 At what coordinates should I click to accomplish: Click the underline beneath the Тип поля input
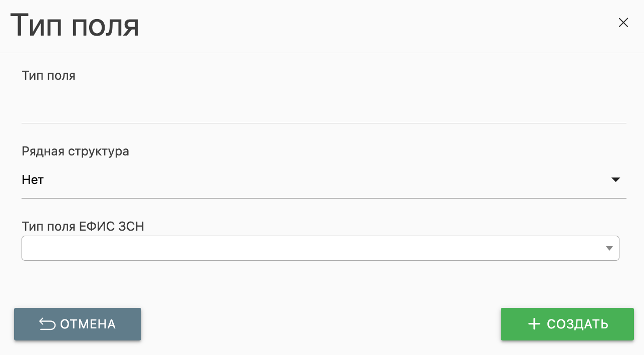(324, 123)
